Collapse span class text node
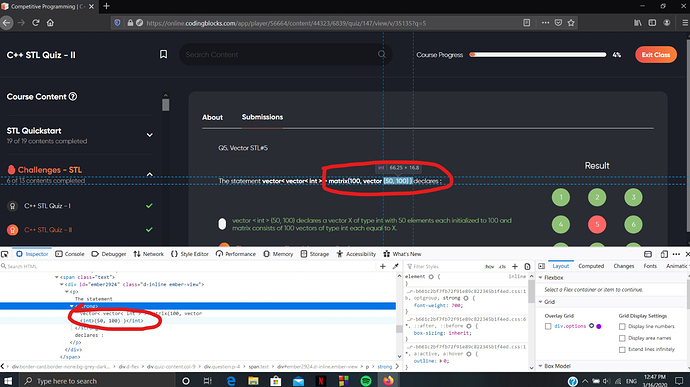Viewport: 690px width, 387px height. 57,277
